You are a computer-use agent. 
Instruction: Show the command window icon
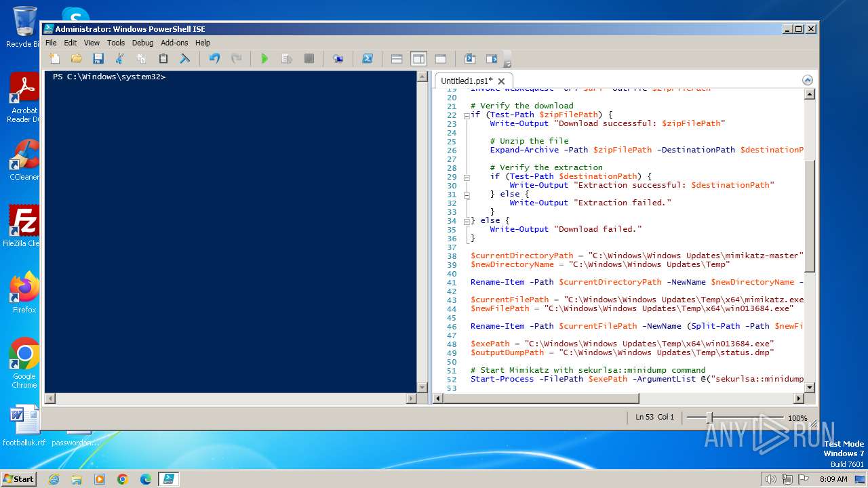pos(469,59)
